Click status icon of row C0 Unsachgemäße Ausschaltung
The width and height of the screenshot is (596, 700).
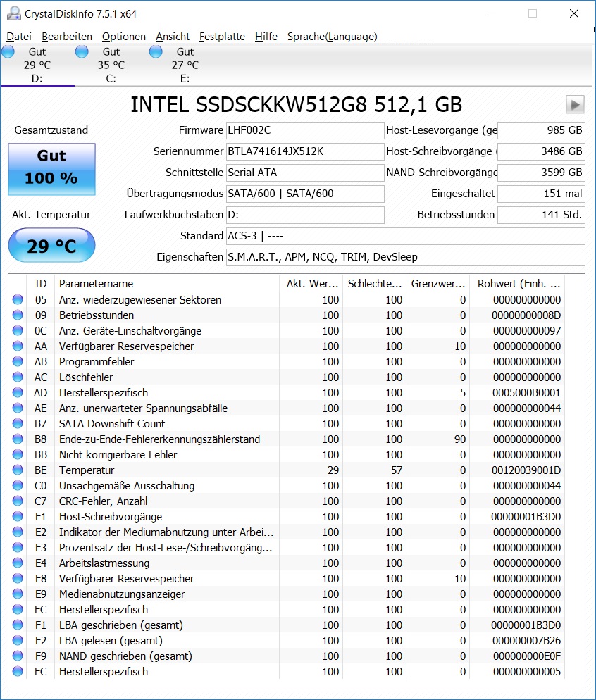pos(18,485)
